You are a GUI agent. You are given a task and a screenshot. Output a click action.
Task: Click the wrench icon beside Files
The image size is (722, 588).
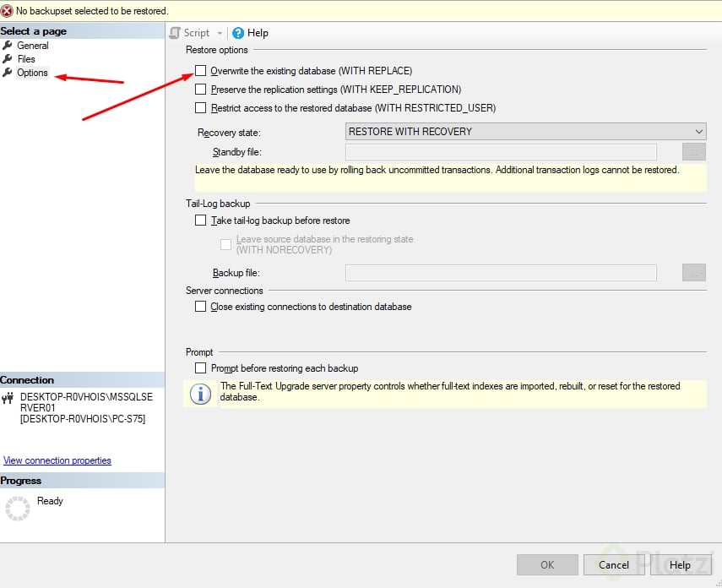[x=8, y=59]
